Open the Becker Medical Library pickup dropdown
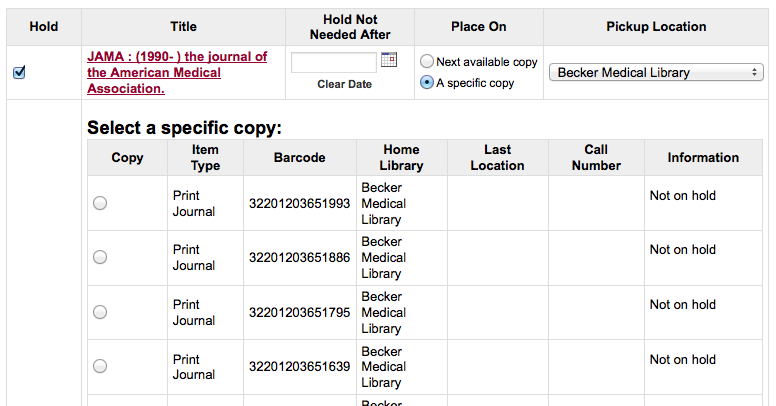Viewport: 776px width, 406px height. pos(659,72)
